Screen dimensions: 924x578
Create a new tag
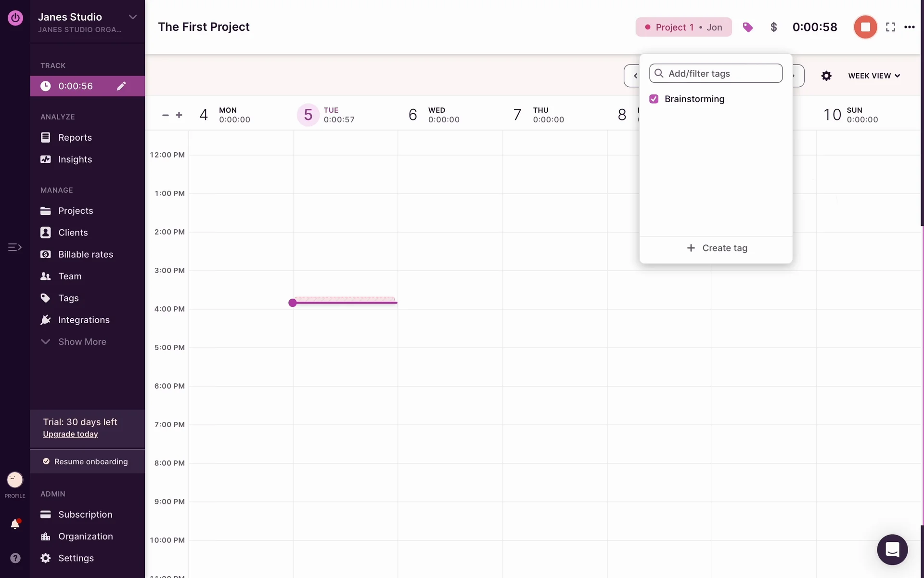pyautogui.click(x=716, y=248)
